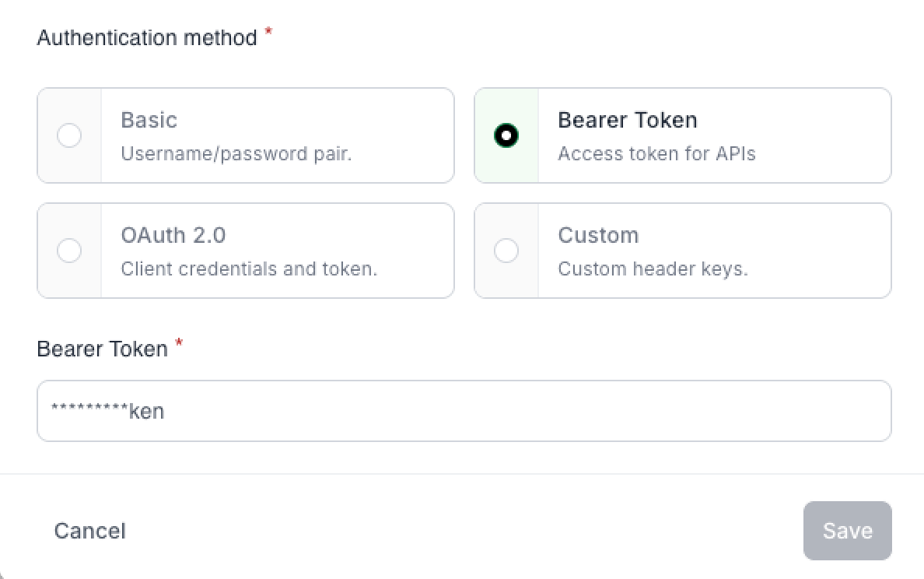This screenshot has width=924, height=579.
Task: Click the 'Client credentials and token.' description
Action: [x=249, y=268]
